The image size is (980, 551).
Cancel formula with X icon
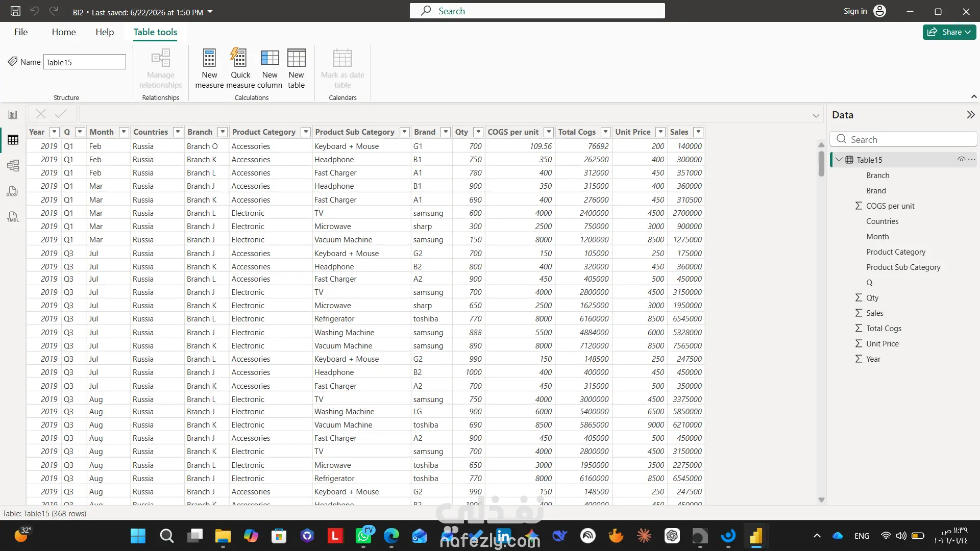click(41, 114)
